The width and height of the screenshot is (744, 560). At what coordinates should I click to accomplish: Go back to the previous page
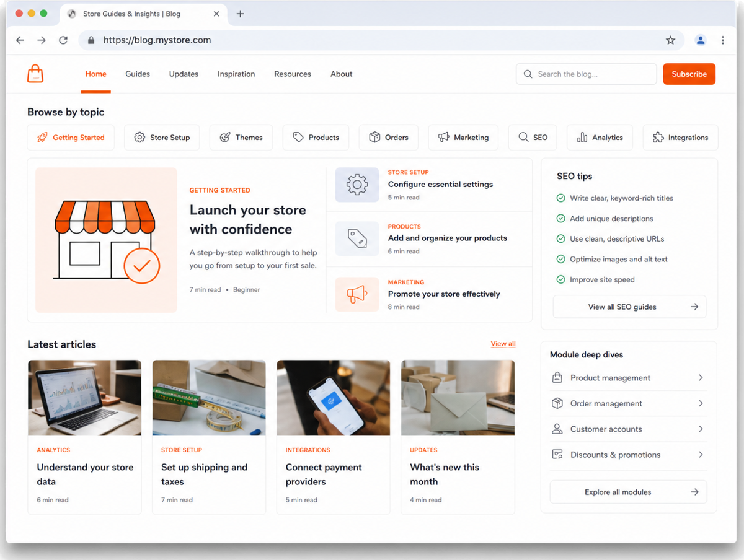pyautogui.click(x=20, y=40)
